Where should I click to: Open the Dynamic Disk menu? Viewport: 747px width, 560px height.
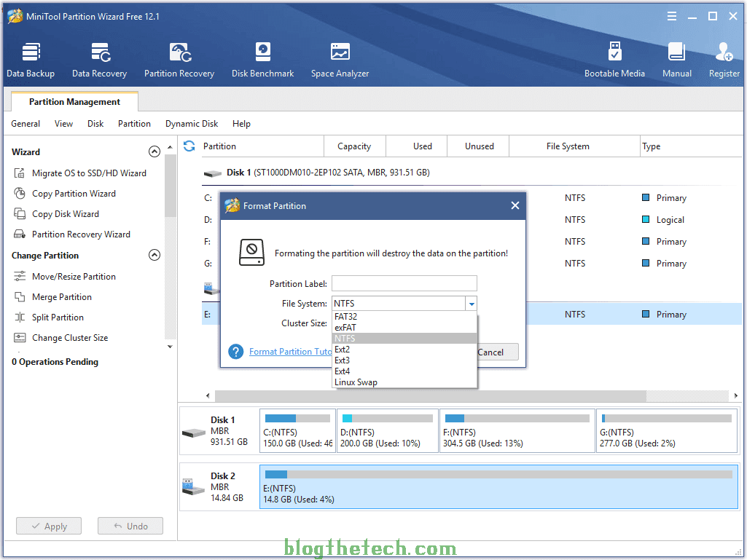pos(192,124)
